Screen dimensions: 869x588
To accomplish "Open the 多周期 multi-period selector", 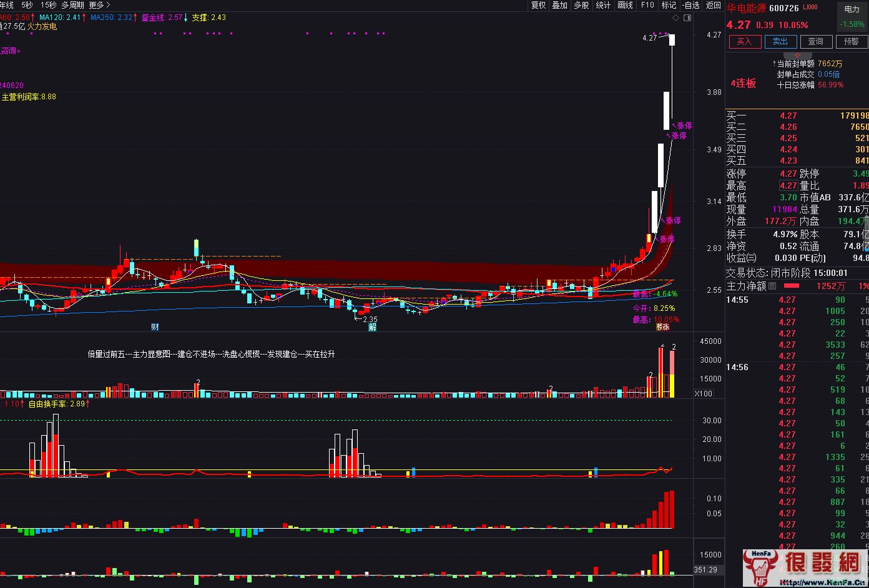I will point(72,5).
